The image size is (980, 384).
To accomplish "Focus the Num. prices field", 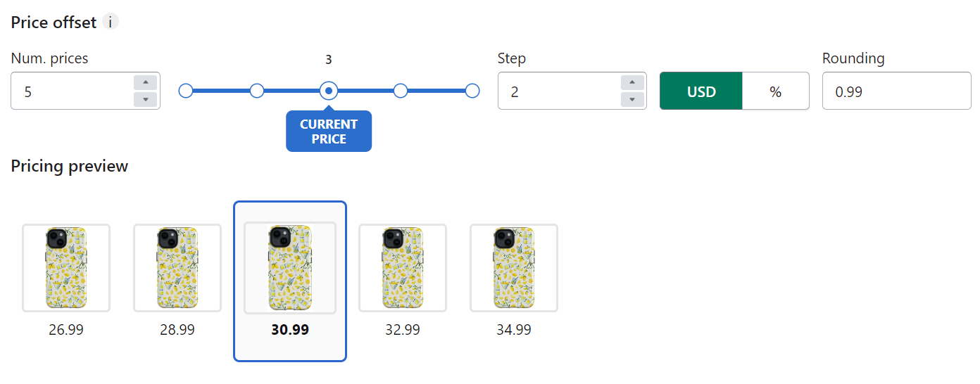I will tap(71, 91).
